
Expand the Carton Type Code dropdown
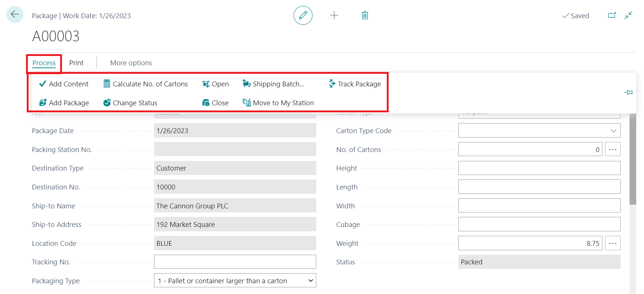tap(613, 131)
